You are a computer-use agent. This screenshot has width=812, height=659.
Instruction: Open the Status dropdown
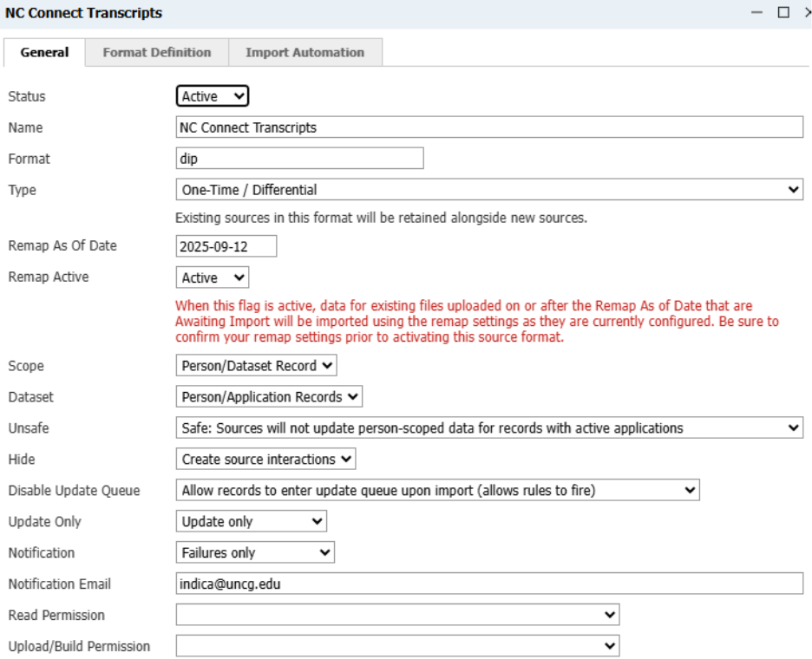coord(213,96)
